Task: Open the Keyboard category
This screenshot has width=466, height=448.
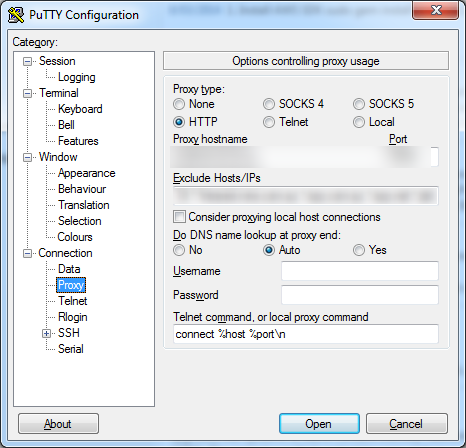Action: pyautogui.click(x=80, y=109)
